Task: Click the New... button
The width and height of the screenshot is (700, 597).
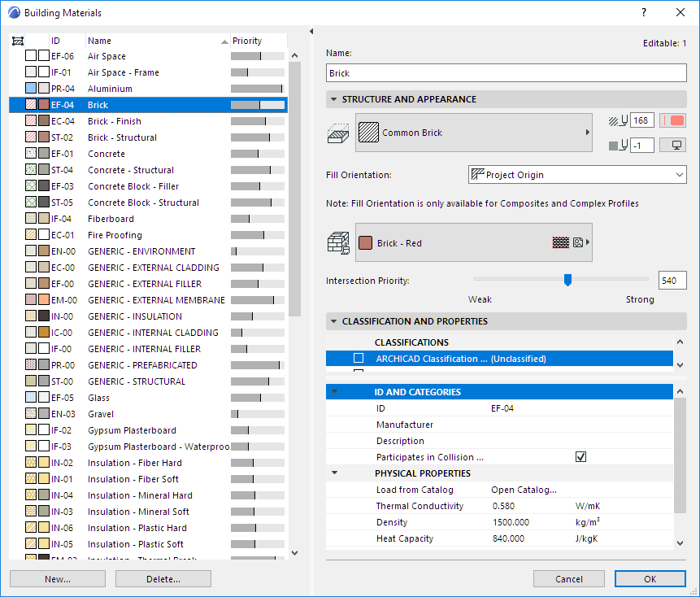Action: click(x=58, y=578)
